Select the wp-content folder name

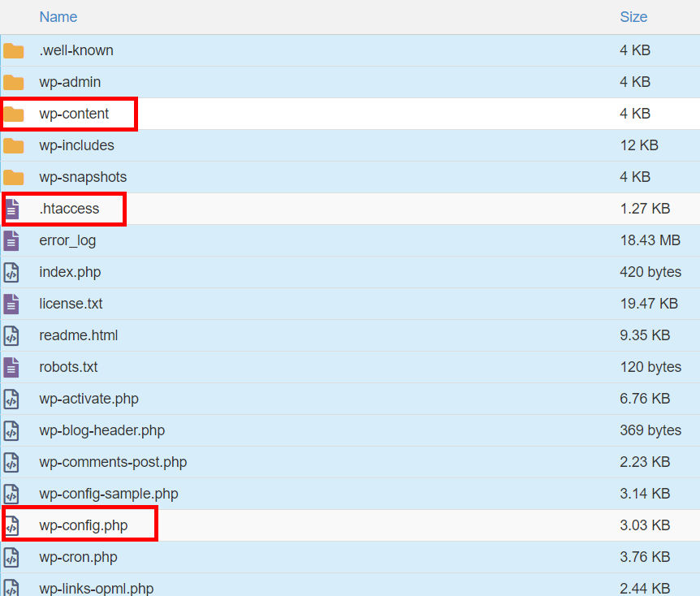coord(74,114)
